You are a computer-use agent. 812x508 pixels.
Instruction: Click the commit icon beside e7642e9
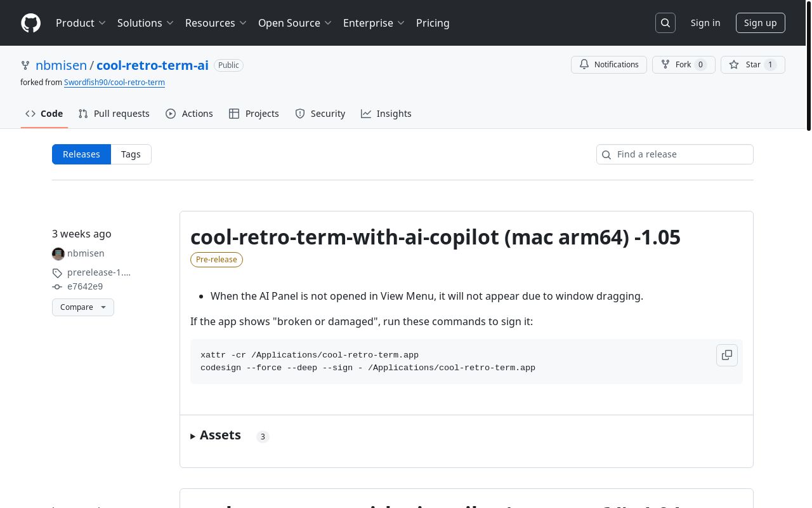pyautogui.click(x=57, y=286)
